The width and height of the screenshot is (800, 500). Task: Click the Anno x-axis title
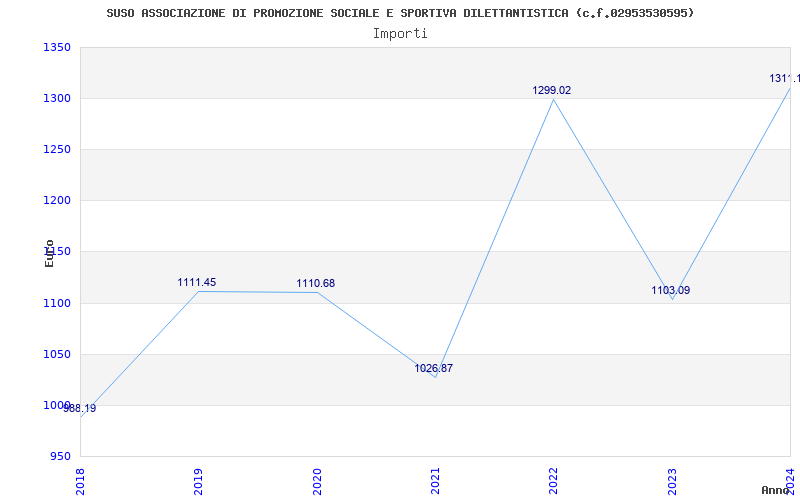775,490
